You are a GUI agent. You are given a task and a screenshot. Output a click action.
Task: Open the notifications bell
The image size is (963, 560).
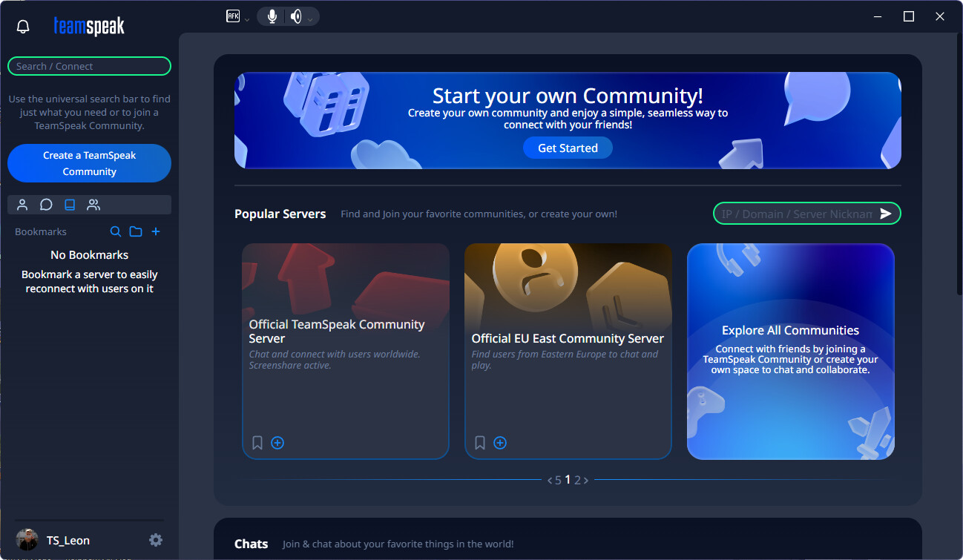23,27
